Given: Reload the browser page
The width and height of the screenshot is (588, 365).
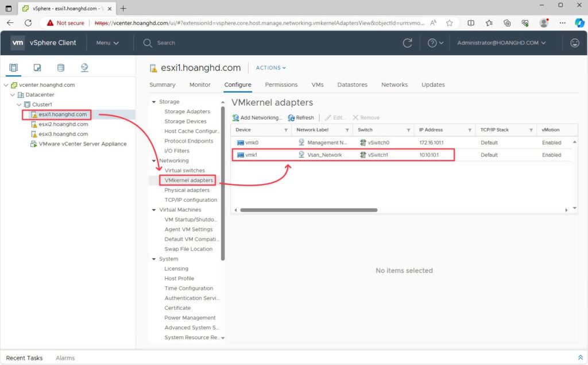Looking at the screenshot, I should click(28, 23).
